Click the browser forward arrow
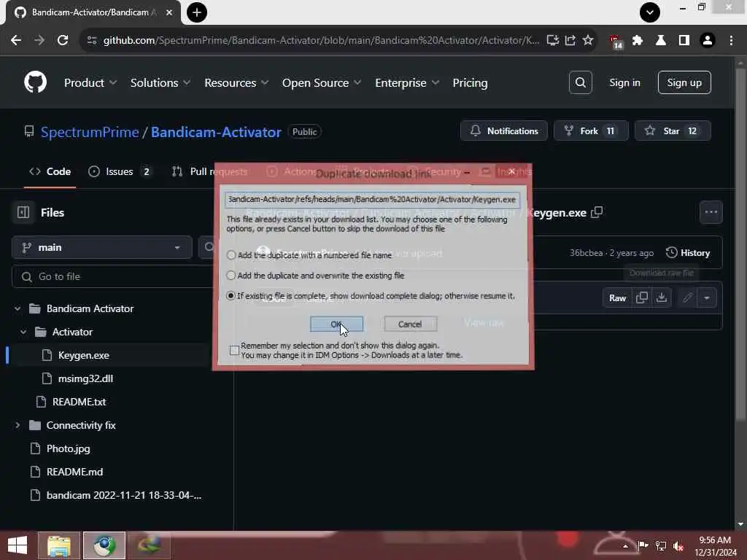This screenshot has width=747, height=560. coord(39,41)
